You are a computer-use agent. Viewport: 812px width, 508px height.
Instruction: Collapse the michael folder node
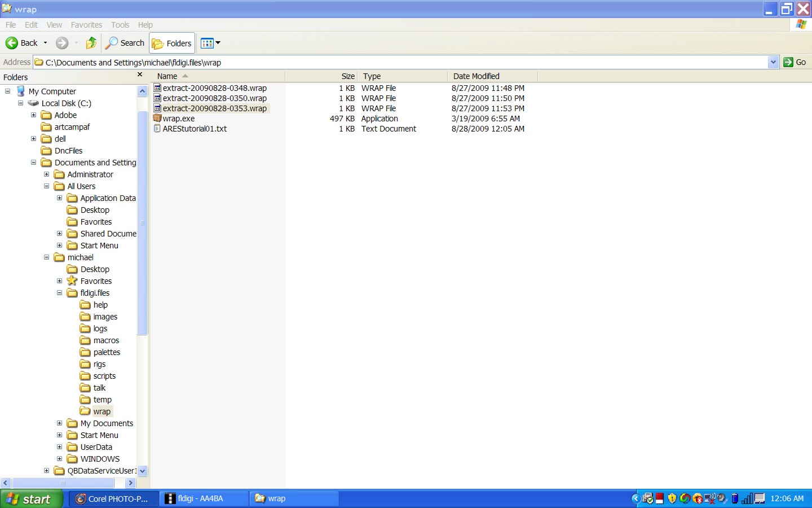click(x=46, y=257)
